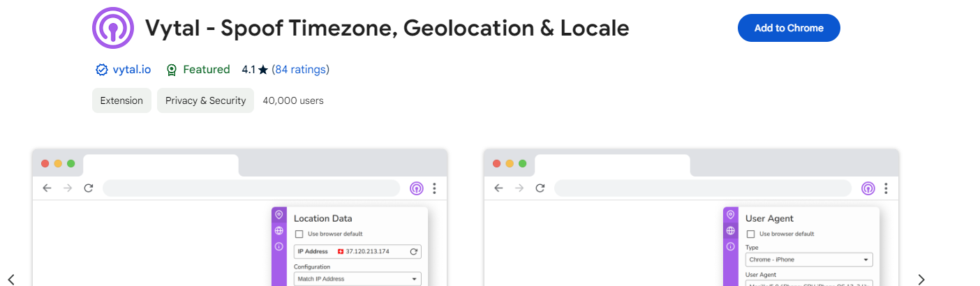Click Vytal toolbar icon in Location Data screenshot
Image resolution: width=980 pixels, height=286 pixels.
(x=417, y=188)
